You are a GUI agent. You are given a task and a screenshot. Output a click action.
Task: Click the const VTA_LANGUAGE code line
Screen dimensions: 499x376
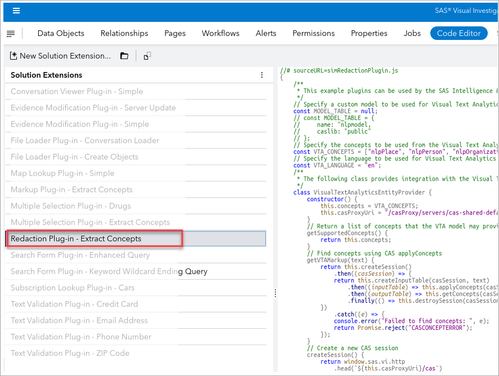(x=337, y=165)
